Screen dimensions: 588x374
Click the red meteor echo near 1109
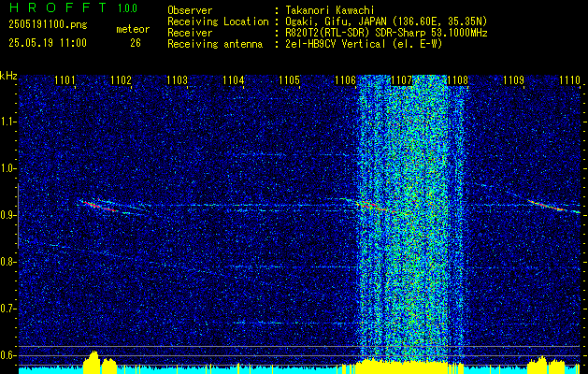[x=548, y=206]
